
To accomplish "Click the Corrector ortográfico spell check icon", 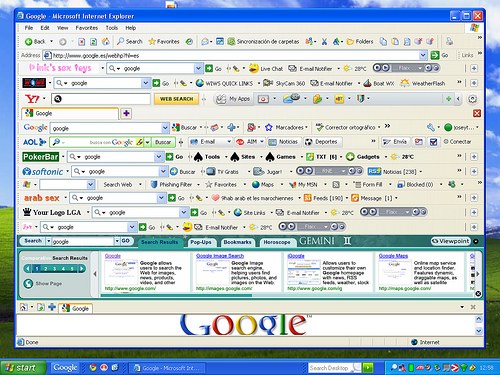I will click(319, 127).
